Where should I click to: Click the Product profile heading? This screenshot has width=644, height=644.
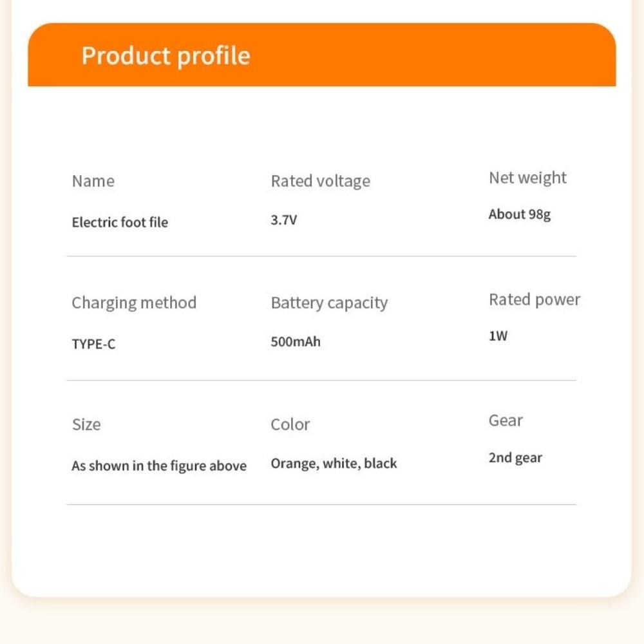coord(166,55)
